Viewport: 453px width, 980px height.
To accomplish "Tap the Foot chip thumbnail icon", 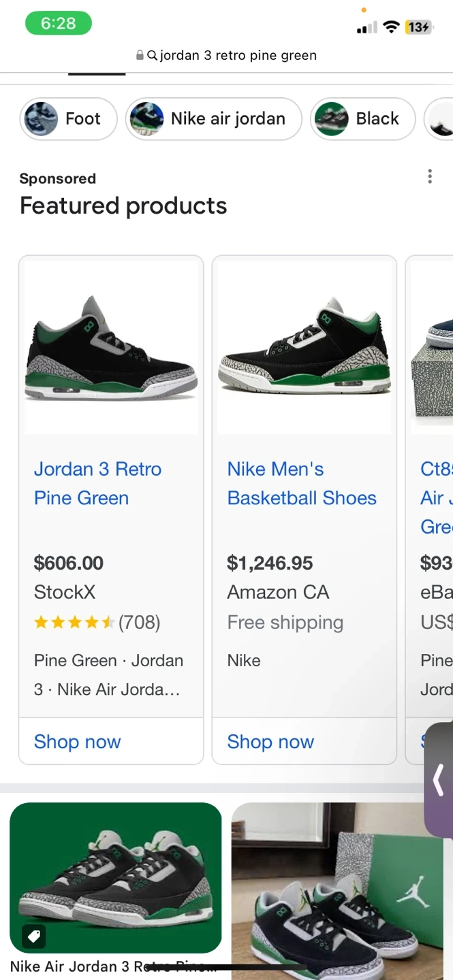I will coord(41,119).
